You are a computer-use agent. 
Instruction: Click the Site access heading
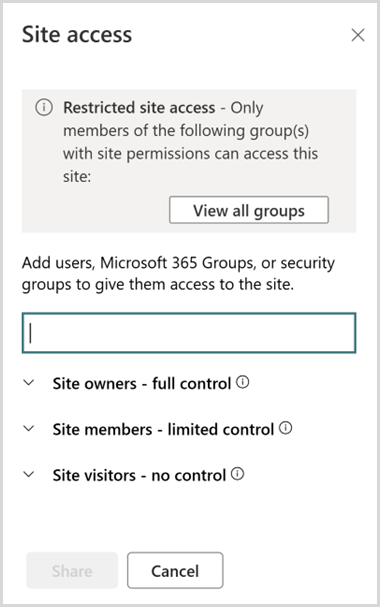point(77,34)
